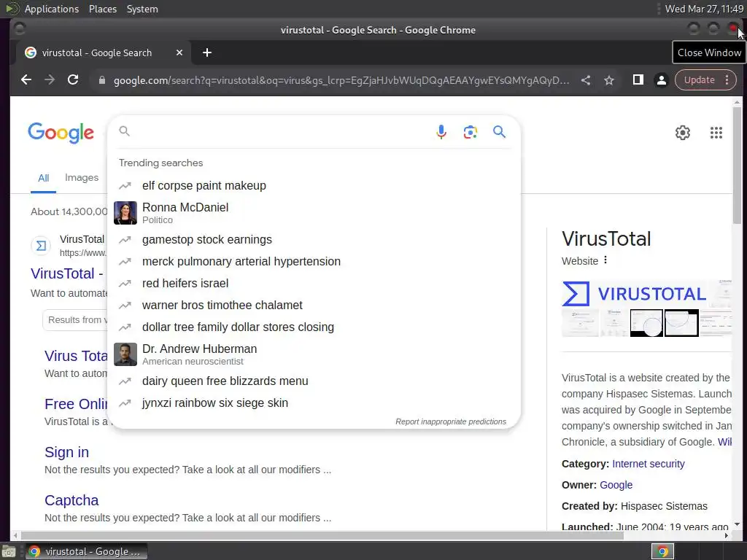Open the System menu
Image resolution: width=747 pixels, height=560 pixels.
point(142,9)
